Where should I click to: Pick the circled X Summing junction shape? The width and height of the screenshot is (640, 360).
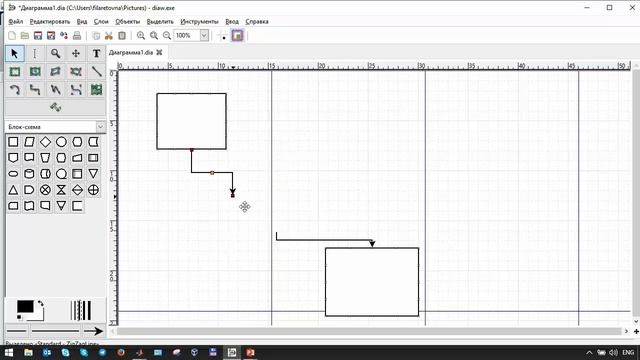[45, 190]
